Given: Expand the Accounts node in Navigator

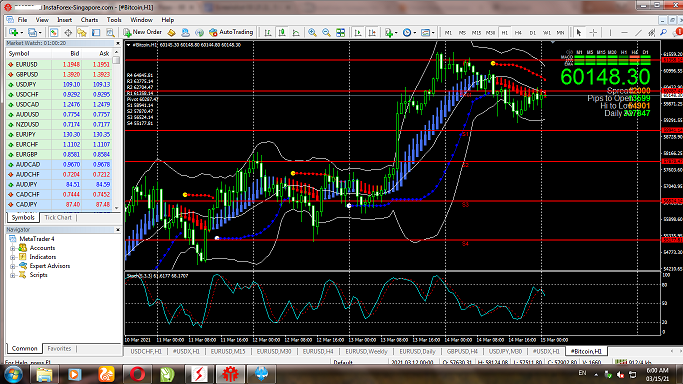Looking at the screenshot, I should 13,248.
